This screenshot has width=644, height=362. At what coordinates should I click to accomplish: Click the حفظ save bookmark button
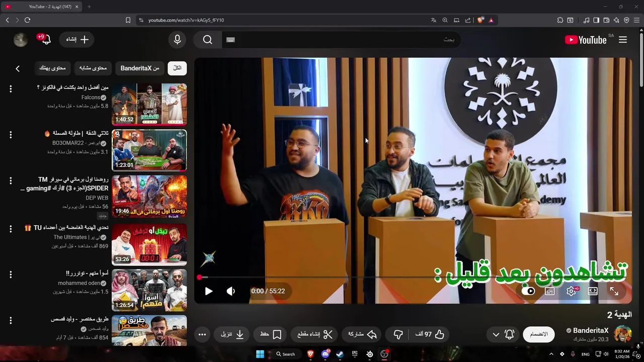point(271,334)
